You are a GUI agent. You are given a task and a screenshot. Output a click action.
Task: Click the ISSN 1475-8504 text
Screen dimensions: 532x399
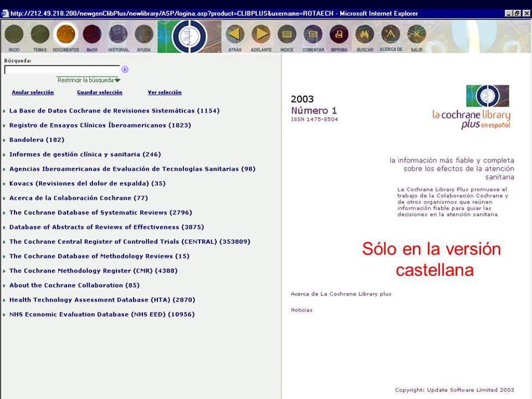point(314,120)
